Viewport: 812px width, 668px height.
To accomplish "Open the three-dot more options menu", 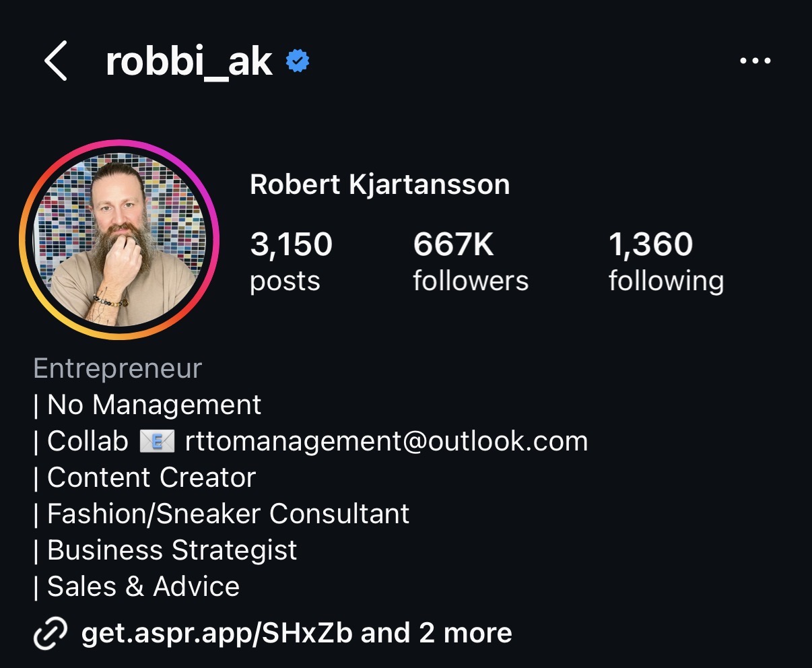I will pyautogui.click(x=755, y=61).
